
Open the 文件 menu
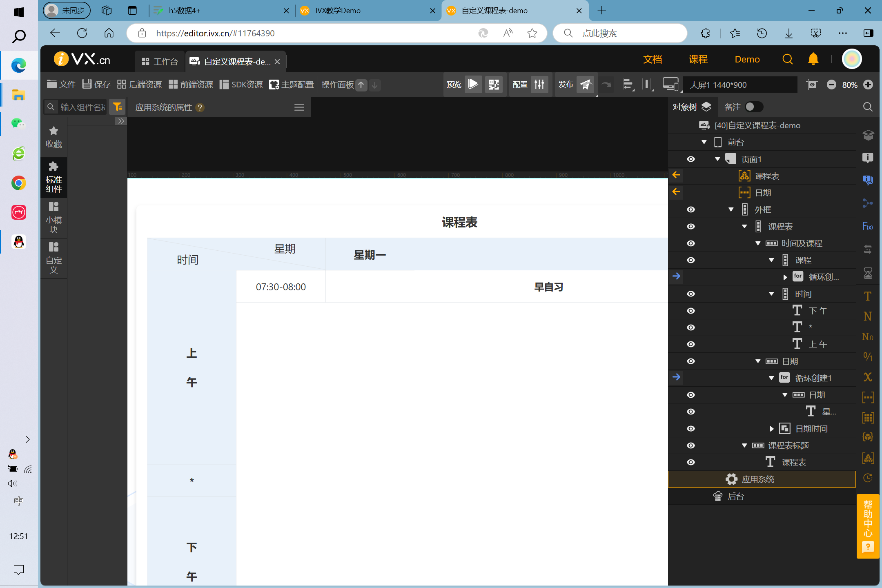click(x=61, y=85)
